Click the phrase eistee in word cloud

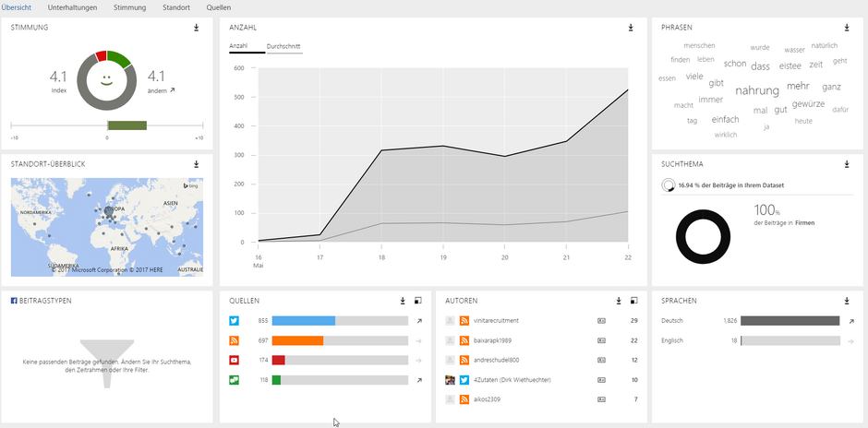click(790, 65)
